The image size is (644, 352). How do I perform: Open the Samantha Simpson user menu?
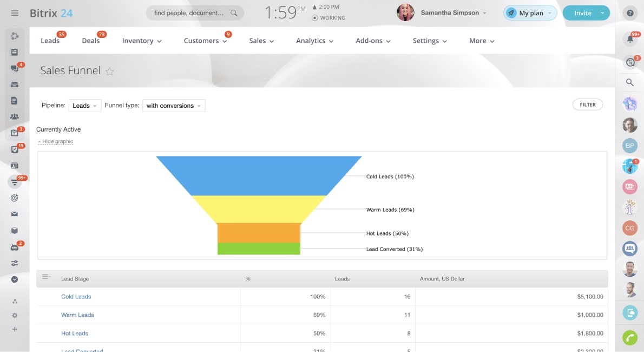click(452, 13)
